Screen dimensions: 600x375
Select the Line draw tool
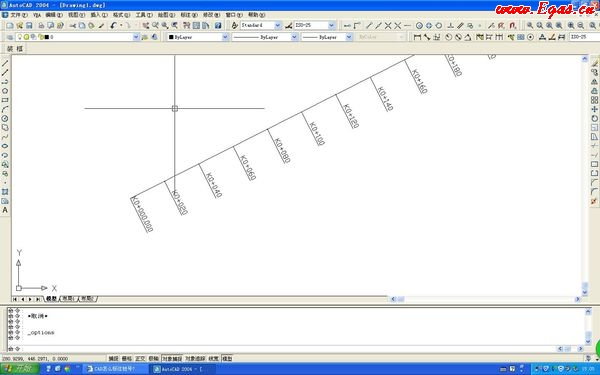pyautogui.click(x=5, y=64)
